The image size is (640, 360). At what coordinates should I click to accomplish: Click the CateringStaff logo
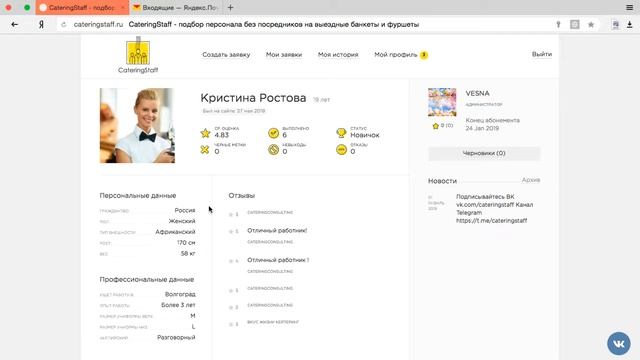[138, 55]
